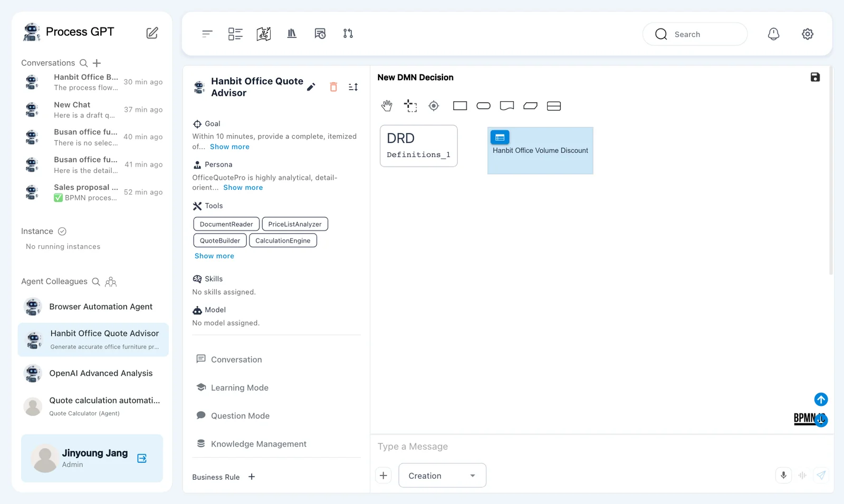
Task: Open the Sales proposal conversation
Action: (x=93, y=192)
